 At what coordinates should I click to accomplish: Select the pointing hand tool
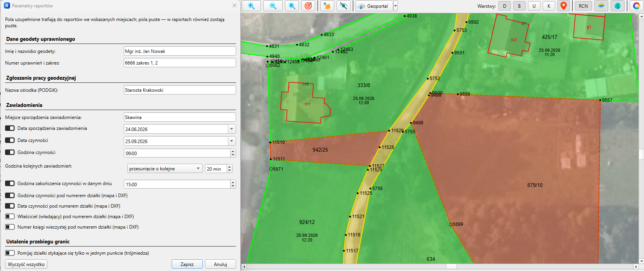tap(327, 6)
